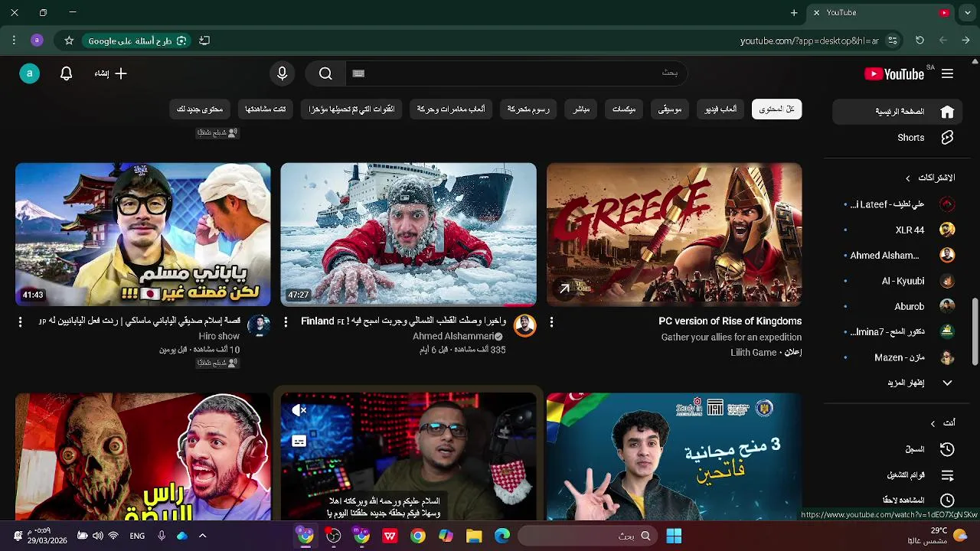The width and height of the screenshot is (980, 551).
Task: Unmute the previewing video via speaker icon
Action: pyautogui.click(x=299, y=410)
